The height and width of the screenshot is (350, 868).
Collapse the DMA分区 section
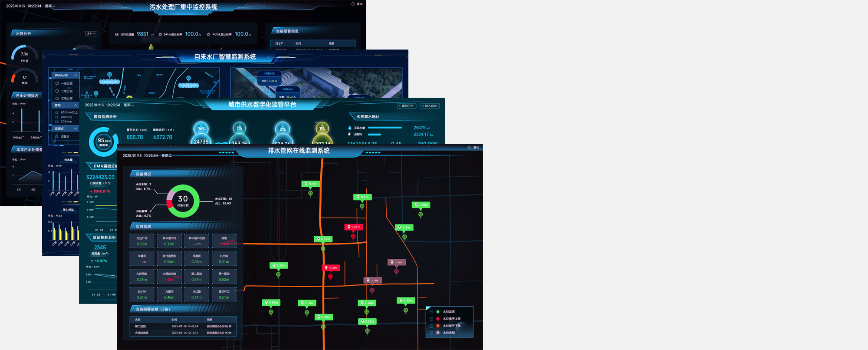76,76
